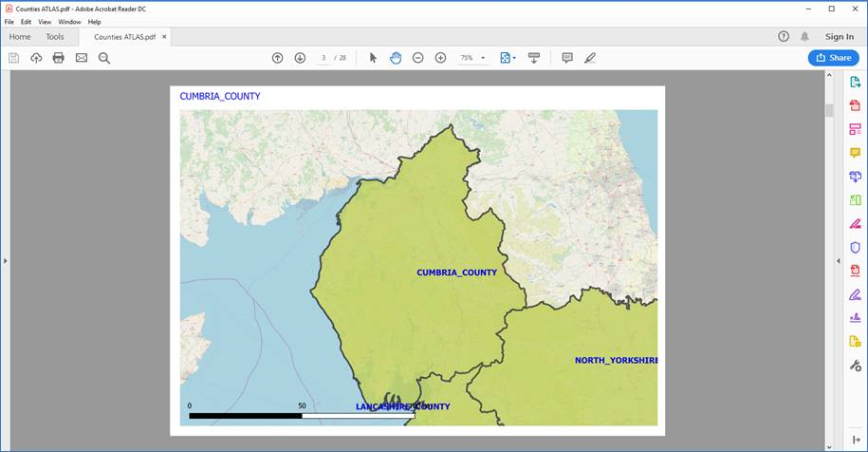Go to previous page arrow
Screen dimensions: 868x452
point(277,58)
